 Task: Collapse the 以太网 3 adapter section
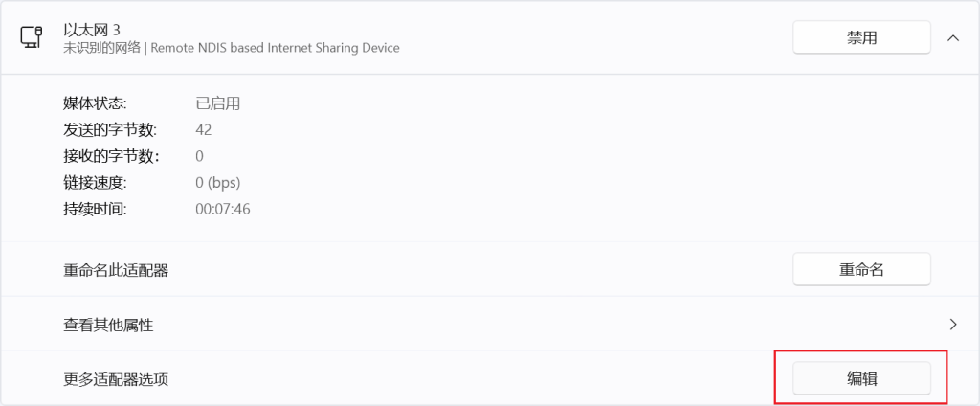pos(952,37)
